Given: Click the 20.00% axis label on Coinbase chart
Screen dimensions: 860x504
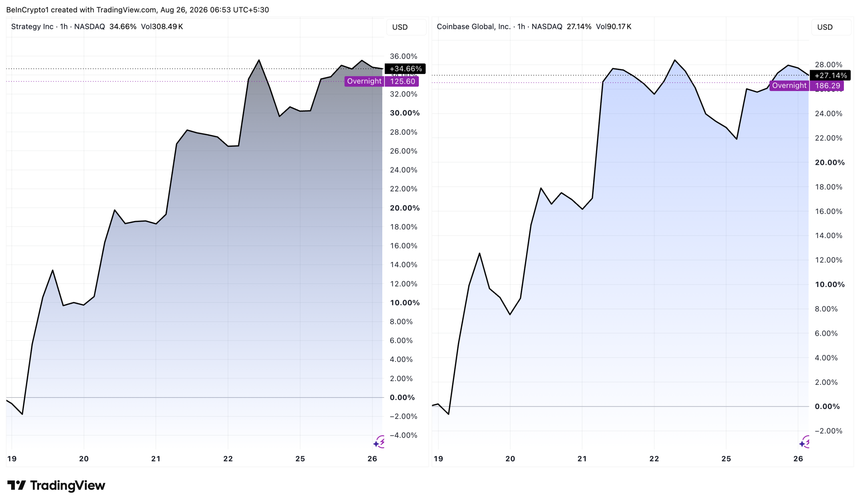Looking at the screenshot, I should pos(830,163).
